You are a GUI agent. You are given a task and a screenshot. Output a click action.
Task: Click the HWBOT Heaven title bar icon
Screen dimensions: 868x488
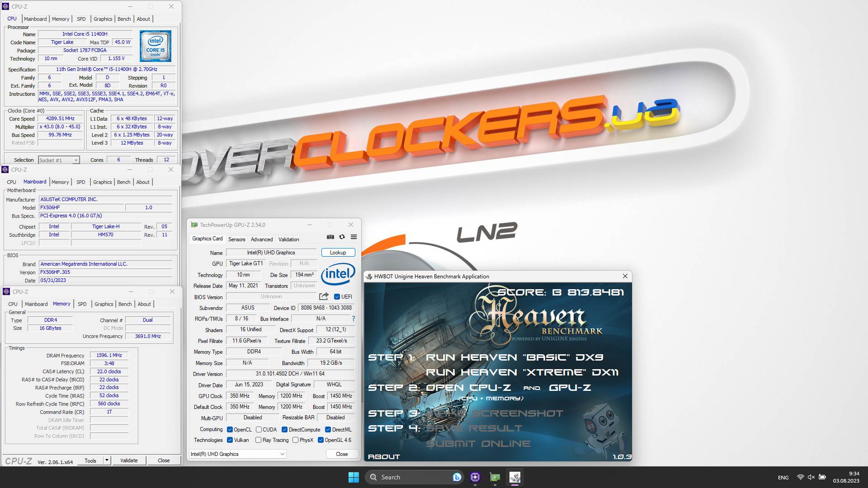369,277
